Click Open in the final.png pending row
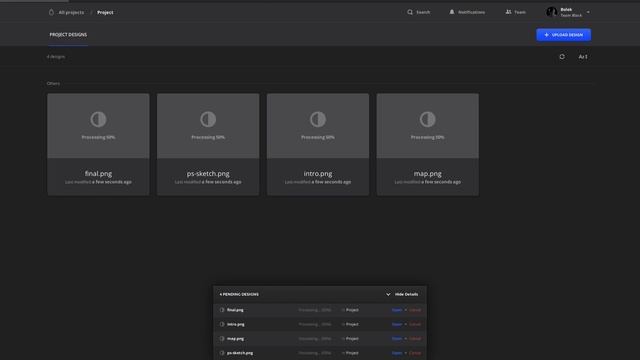 (x=397, y=310)
